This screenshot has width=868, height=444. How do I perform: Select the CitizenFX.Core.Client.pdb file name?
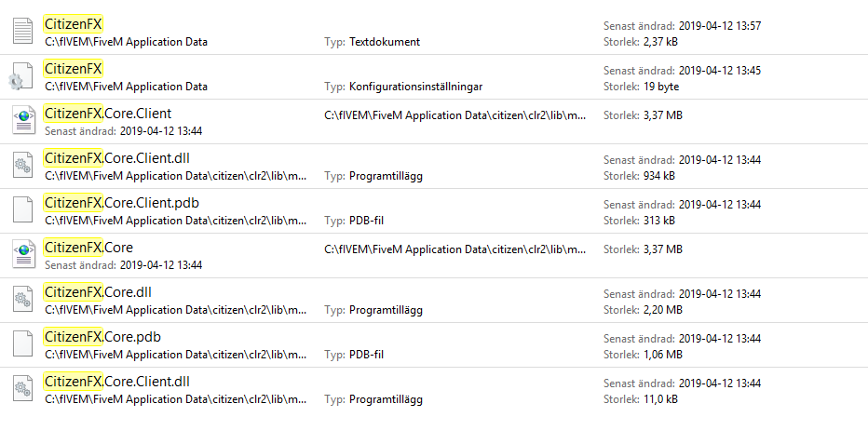point(120,203)
